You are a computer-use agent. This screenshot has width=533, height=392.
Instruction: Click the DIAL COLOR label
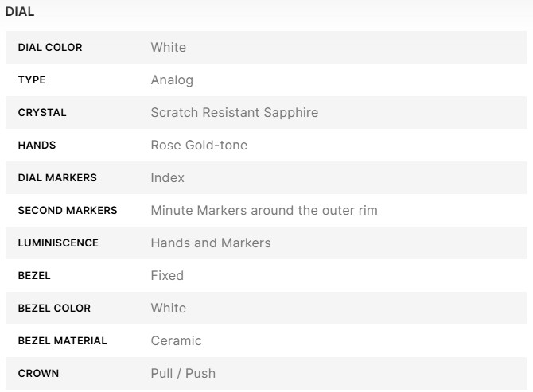click(50, 48)
